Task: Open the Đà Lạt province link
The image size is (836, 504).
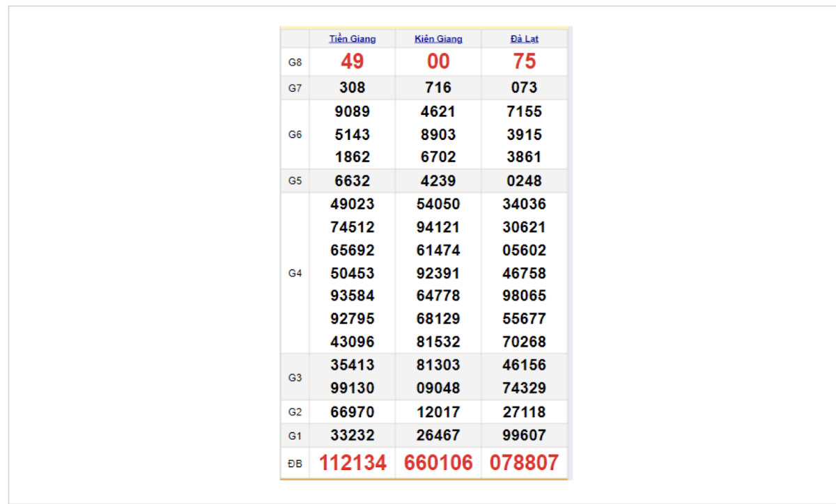Action: pos(524,39)
